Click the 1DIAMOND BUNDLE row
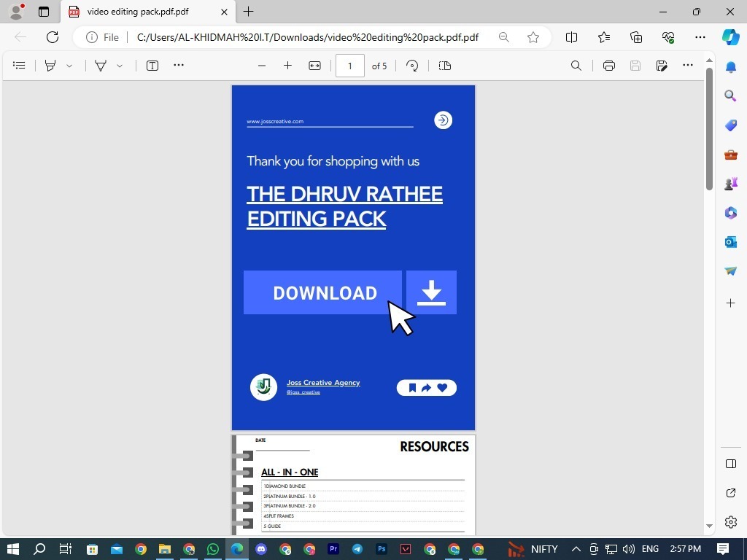747x560 pixels. (363, 486)
